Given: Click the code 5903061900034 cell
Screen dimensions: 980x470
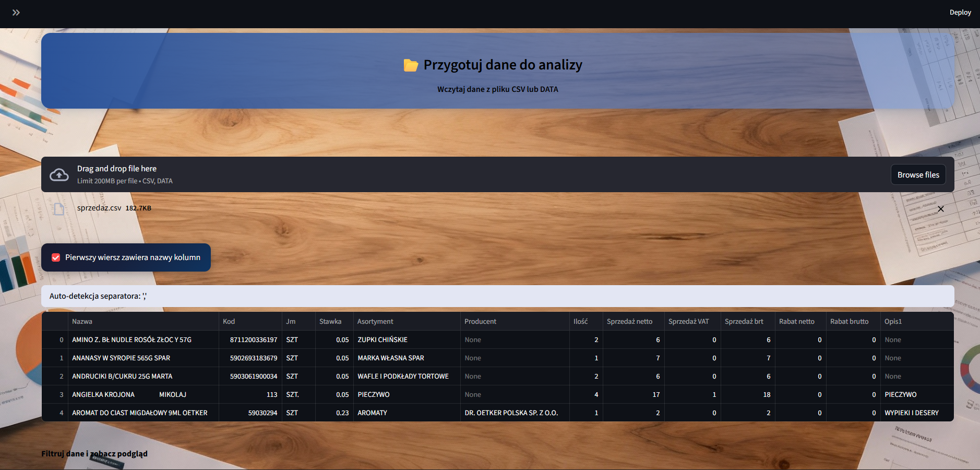Looking at the screenshot, I should pyautogui.click(x=250, y=376).
